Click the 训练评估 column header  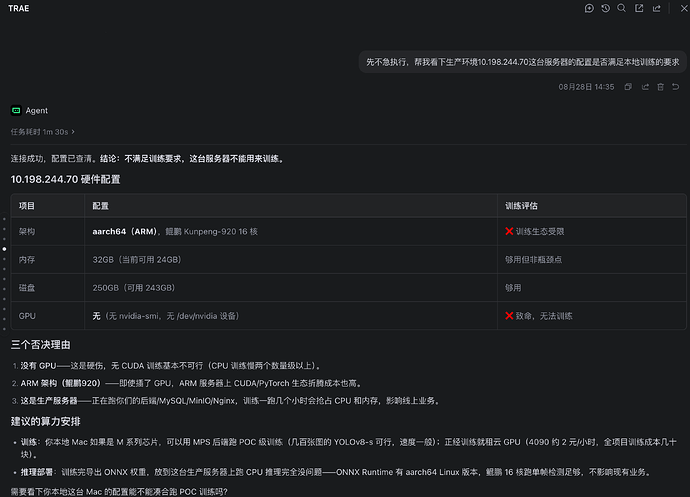pyautogui.click(x=521, y=206)
